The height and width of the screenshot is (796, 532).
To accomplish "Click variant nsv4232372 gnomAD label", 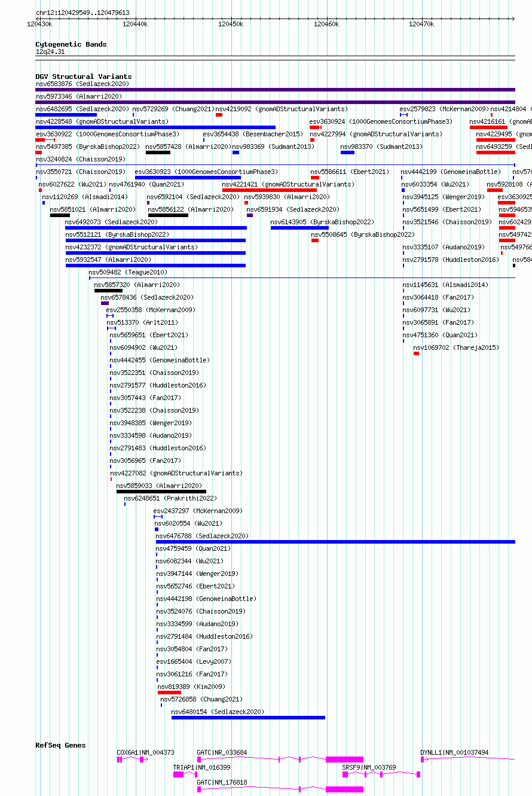I will 132,247.
